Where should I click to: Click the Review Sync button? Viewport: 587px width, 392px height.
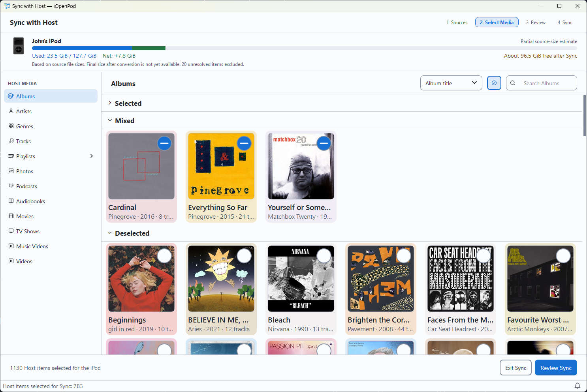tap(556, 368)
